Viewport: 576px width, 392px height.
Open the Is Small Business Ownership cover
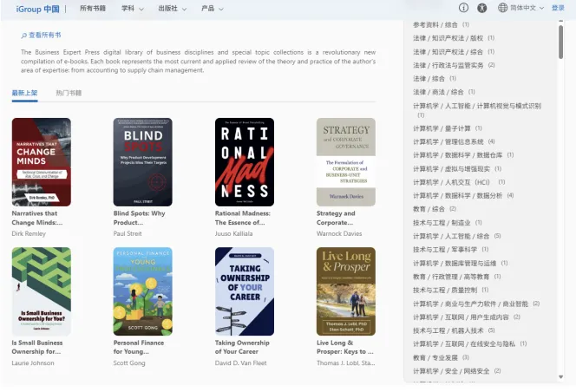pyautogui.click(x=42, y=291)
